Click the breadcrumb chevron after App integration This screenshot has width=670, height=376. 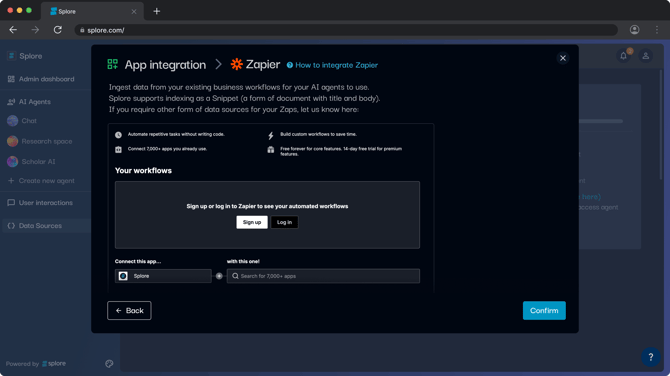click(x=218, y=65)
